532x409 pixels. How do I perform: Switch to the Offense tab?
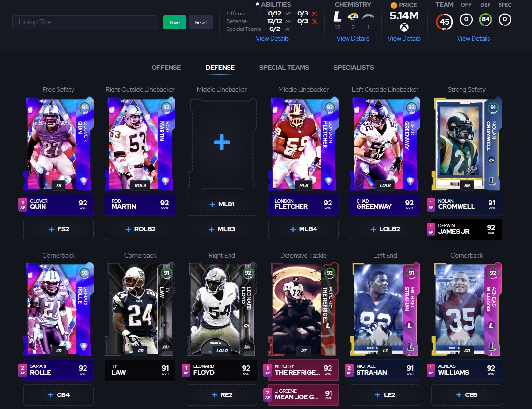[166, 68]
